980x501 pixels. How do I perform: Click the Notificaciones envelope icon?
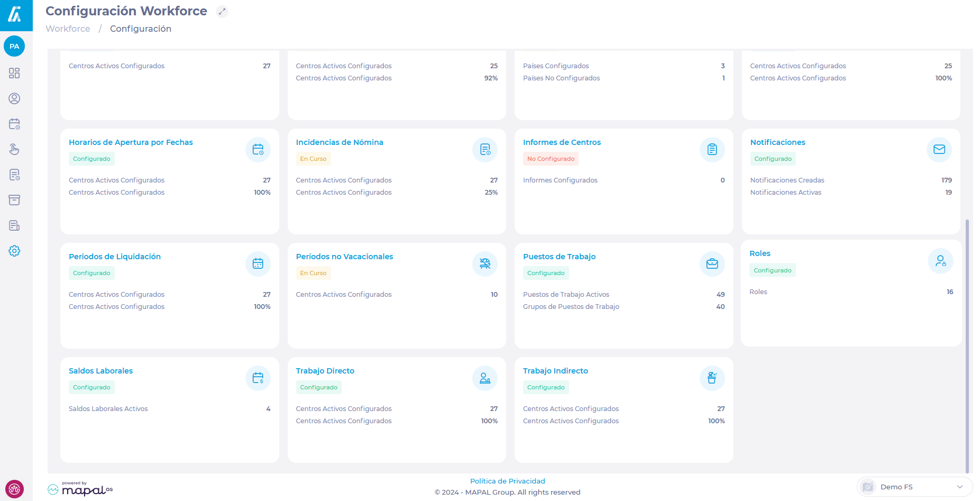[939, 150]
